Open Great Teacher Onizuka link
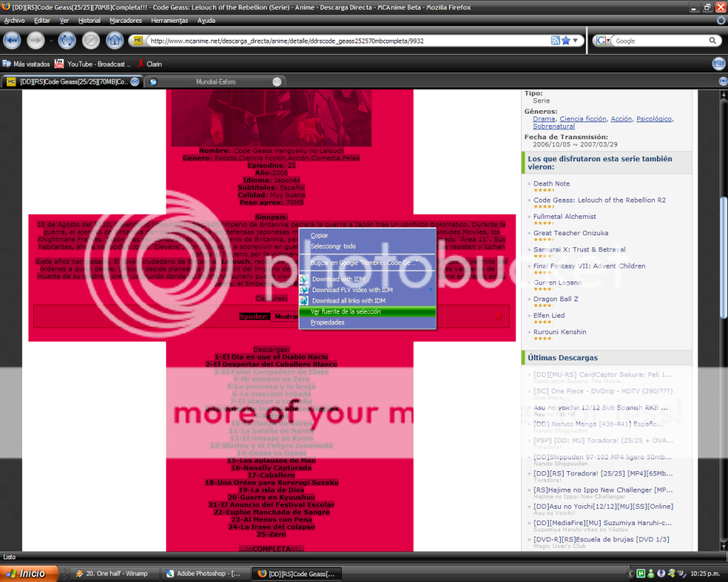728x582 pixels. pos(571,233)
